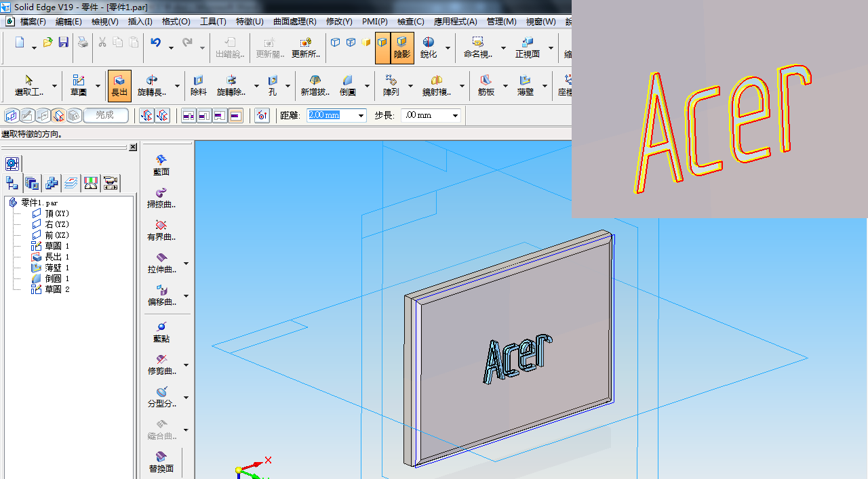
Task: Select the 替換面 replace face tool
Action: [x=161, y=462]
